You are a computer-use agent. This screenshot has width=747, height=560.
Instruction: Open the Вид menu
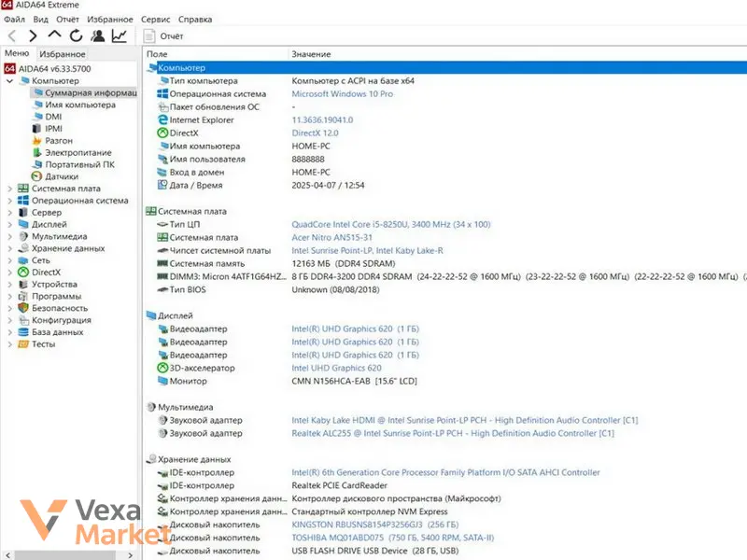pyautogui.click(x=40, y=20)
